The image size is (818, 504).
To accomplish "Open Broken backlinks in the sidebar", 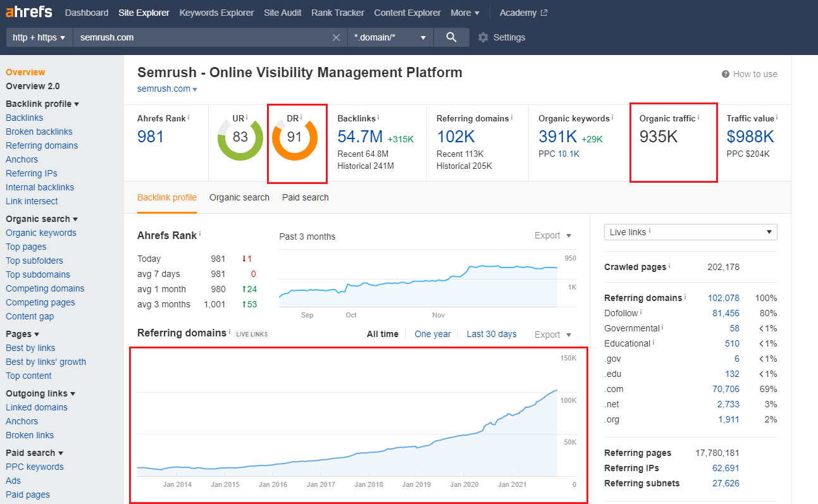I will coord(39,132).
